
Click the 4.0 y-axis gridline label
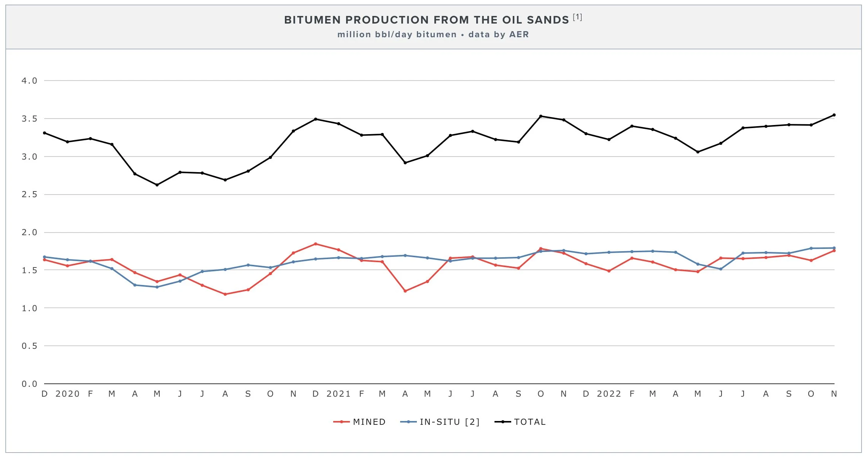coord(29,81)
